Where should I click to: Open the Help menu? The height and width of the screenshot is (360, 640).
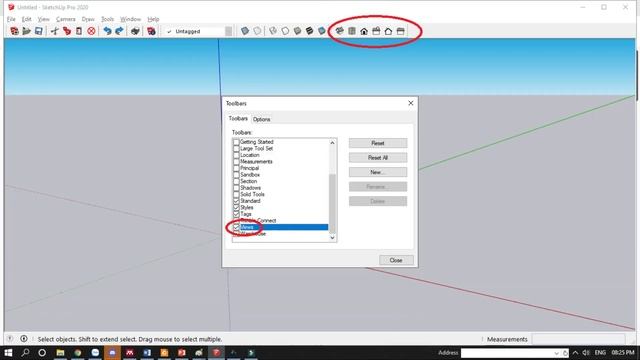153,19
